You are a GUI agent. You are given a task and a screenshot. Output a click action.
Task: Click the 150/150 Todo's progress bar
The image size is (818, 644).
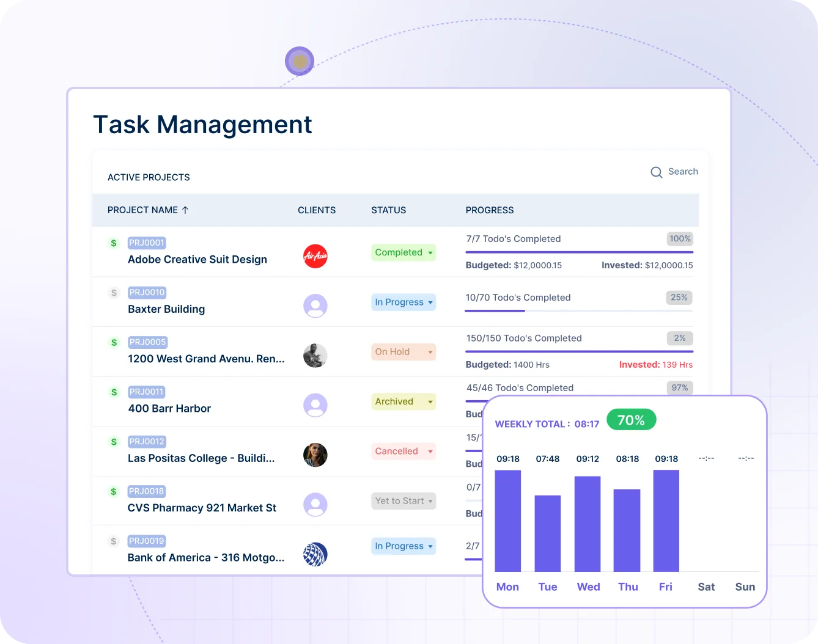580,351
